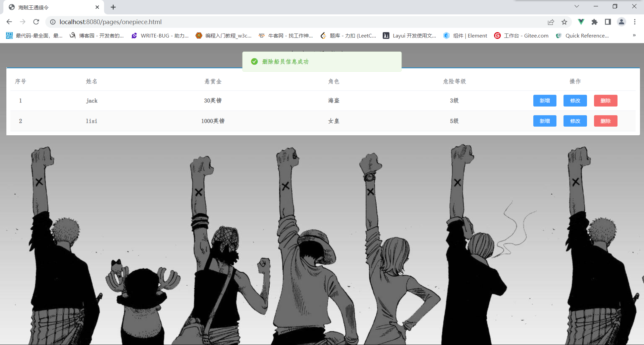Click the 危险等级 column header
The width and height of the screenshot is (644, 345).
coord(454,81)
